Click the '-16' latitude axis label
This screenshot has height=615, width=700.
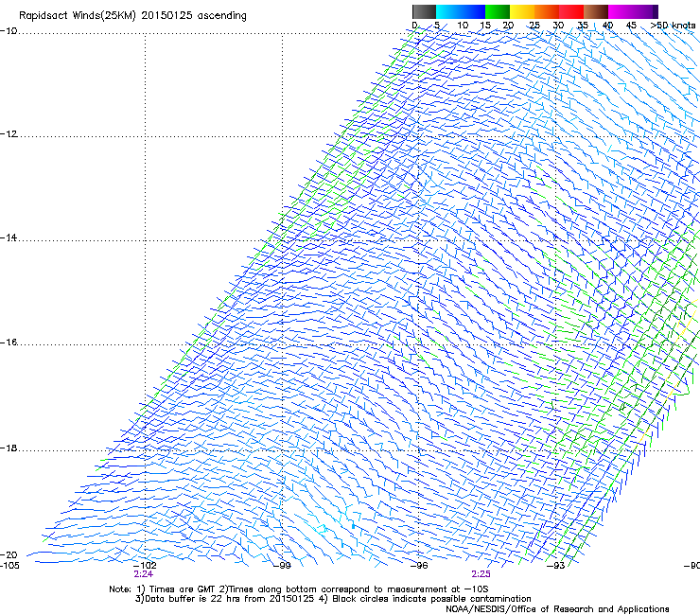pos(9,343)
